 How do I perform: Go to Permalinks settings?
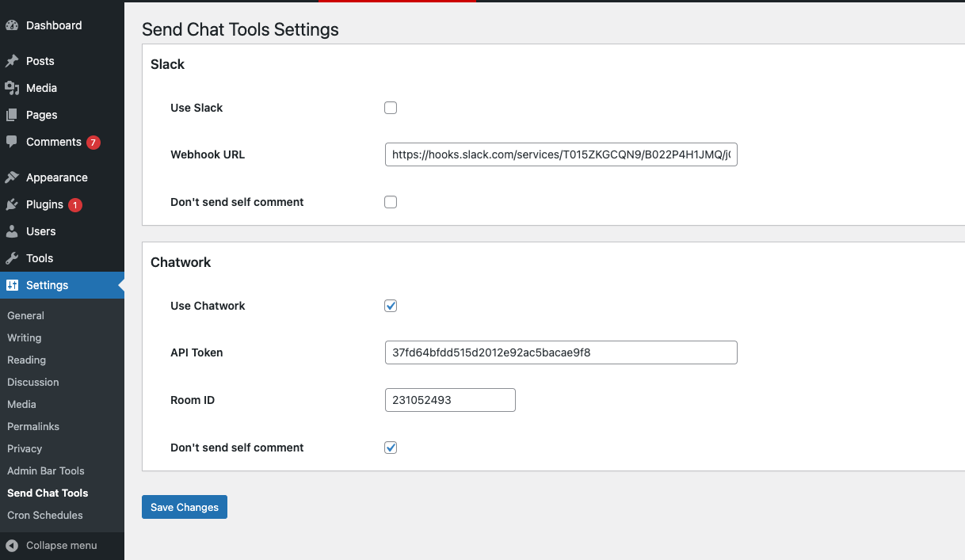pos(33,426)
